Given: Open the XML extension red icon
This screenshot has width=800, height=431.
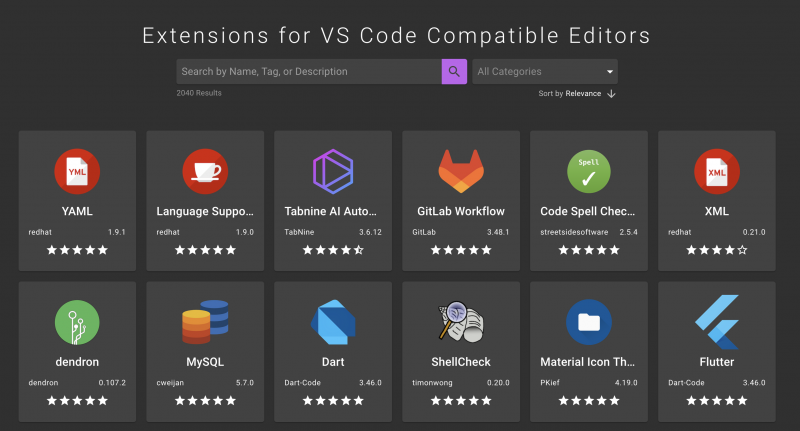Looking at the screenshot, I should point(717,171).
